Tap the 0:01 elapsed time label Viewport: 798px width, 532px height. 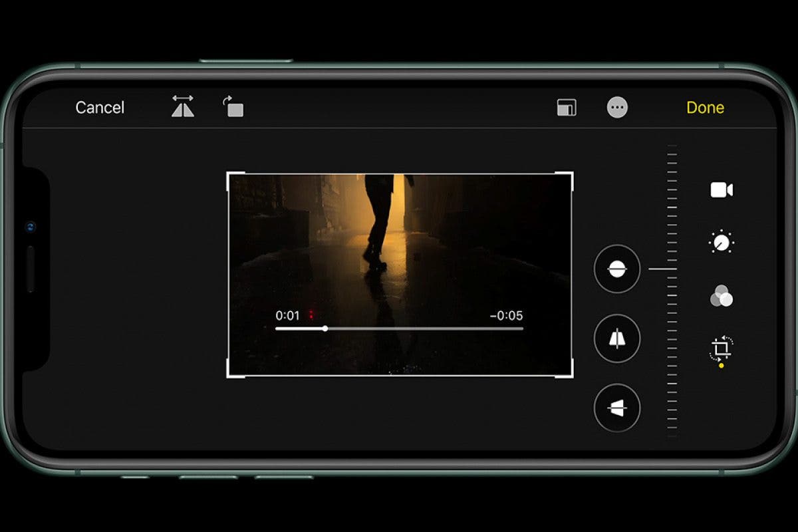(288, 313)
